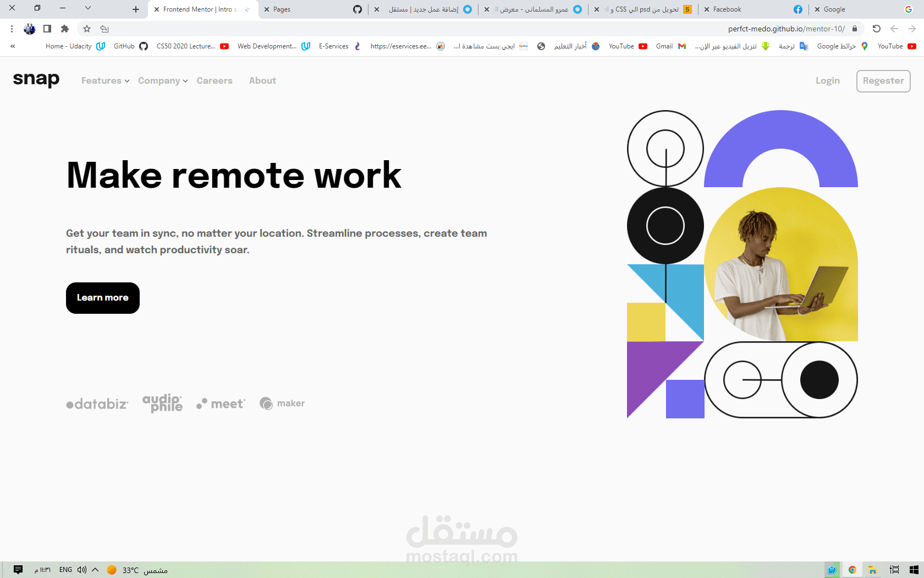Screen dimensions: 924x578
Task: Expand the Company navigation dropdown
Action: 162,80
